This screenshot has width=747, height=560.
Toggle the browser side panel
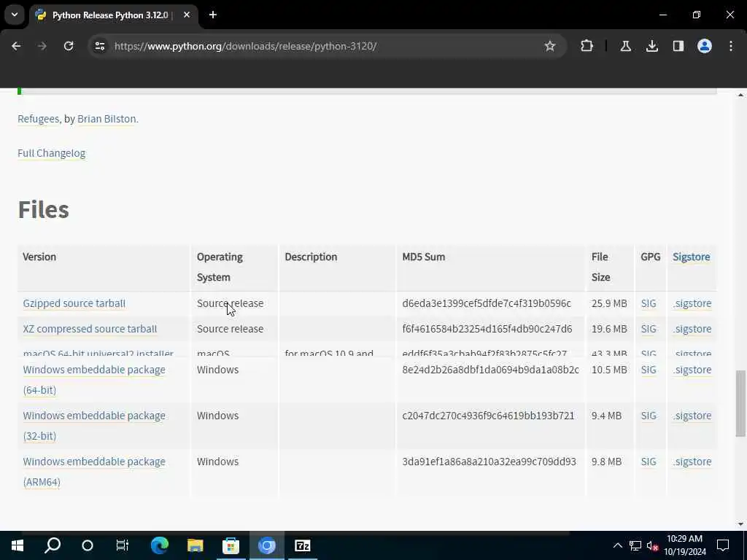tap(678, 46)
